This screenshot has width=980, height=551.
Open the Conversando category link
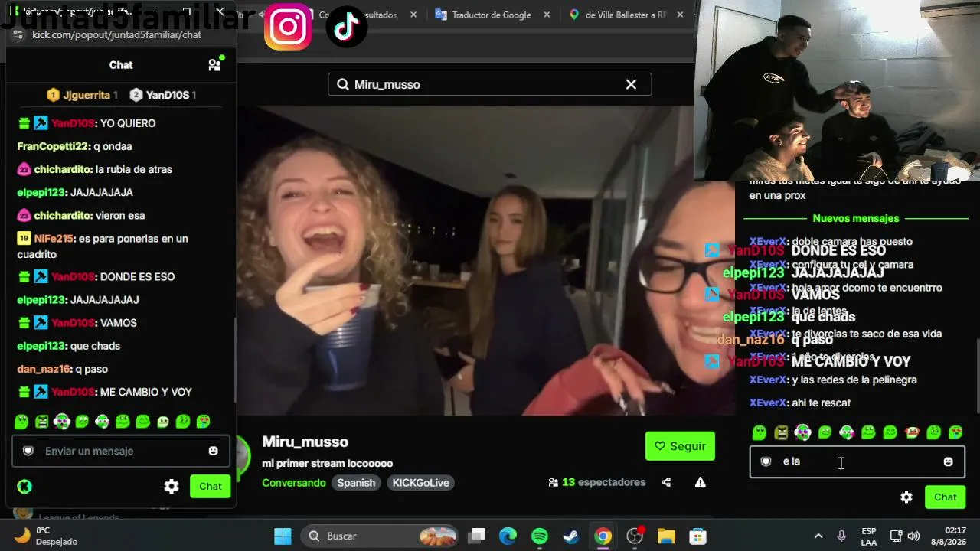pos(293,483)
